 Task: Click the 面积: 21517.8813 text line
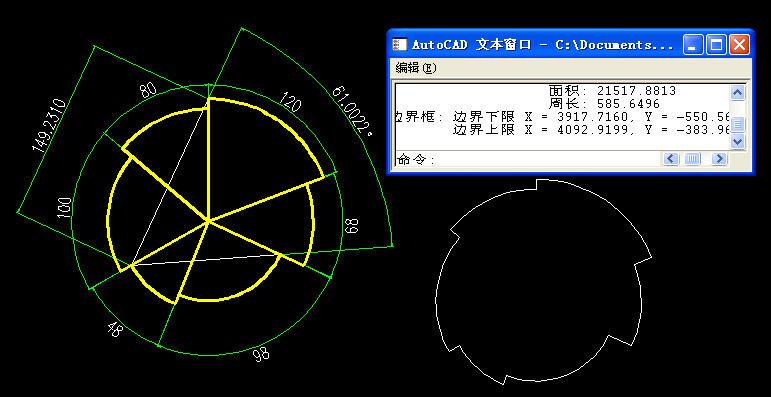click(x=613, y=91)
